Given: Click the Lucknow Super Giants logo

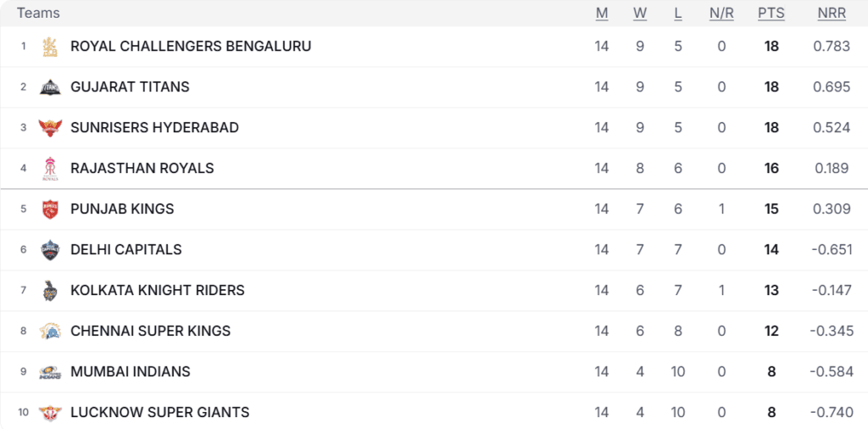Looking at the screenshot, I should tap(50, 413).
